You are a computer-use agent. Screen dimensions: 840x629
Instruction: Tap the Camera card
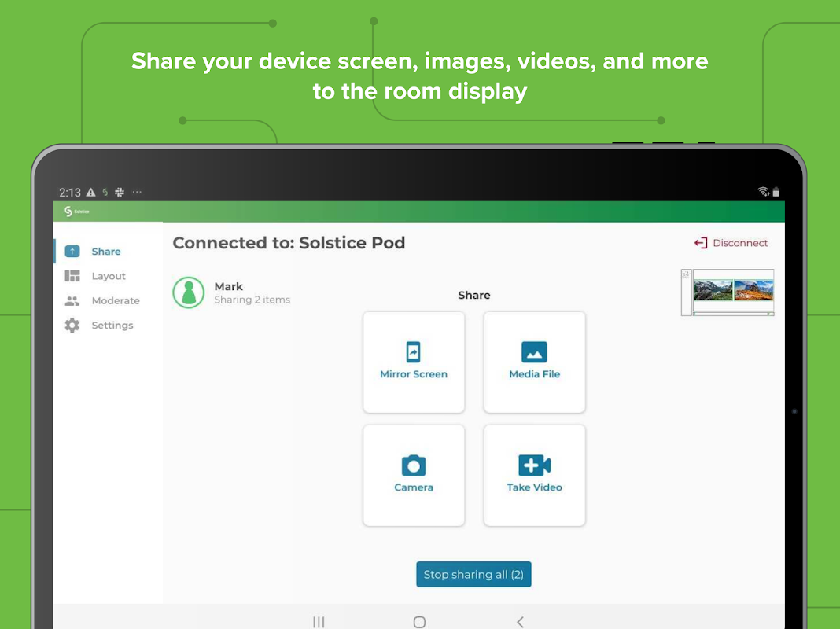(x=414, y=476)
